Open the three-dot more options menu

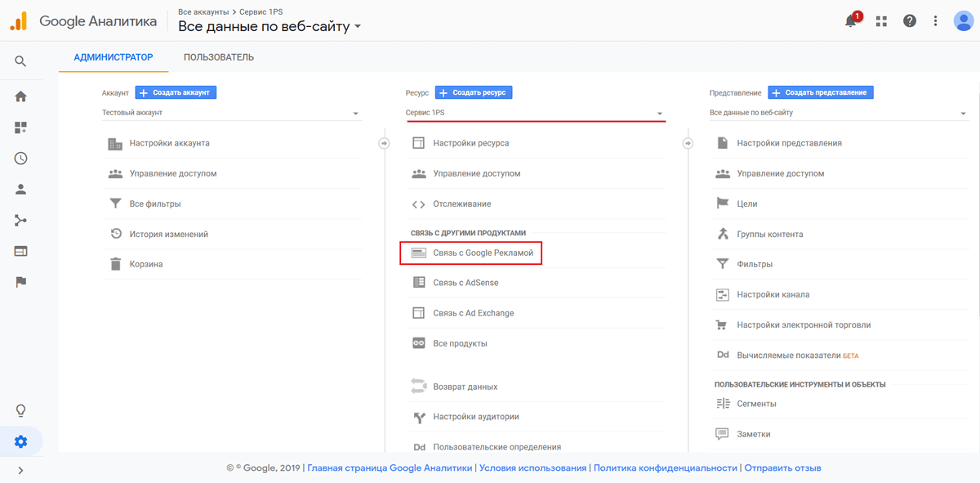point(936,21)
